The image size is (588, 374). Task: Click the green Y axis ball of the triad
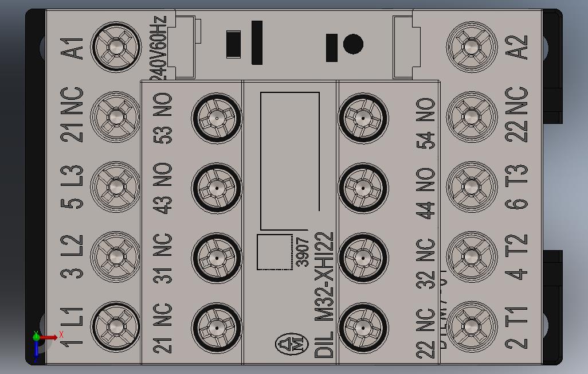pyautogui.click(x=36, y=337)
